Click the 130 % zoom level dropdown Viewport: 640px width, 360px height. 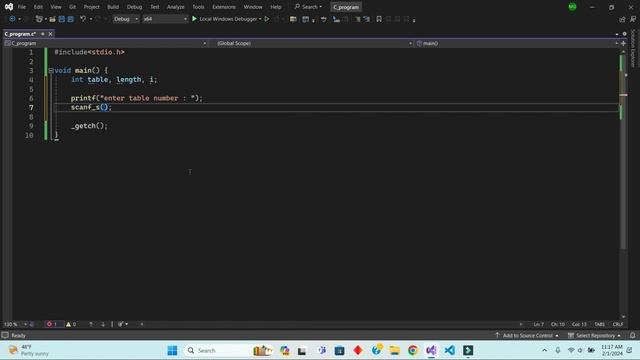pos(15,324)
